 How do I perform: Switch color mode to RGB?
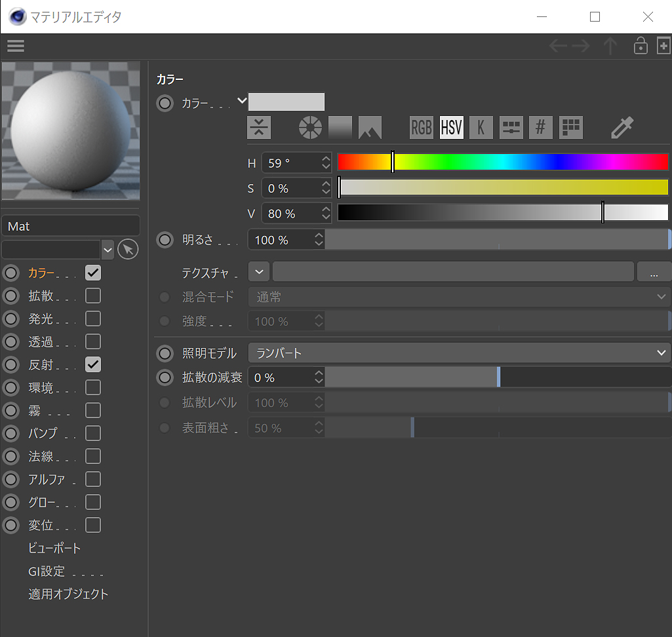pos(421,128)
